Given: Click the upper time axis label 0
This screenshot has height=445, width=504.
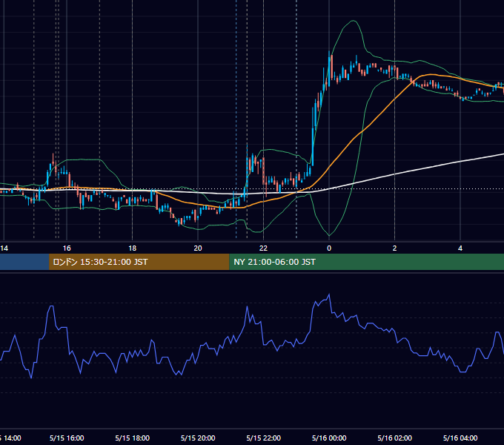Looking at the screenshot, I should (x=329, y=248).
